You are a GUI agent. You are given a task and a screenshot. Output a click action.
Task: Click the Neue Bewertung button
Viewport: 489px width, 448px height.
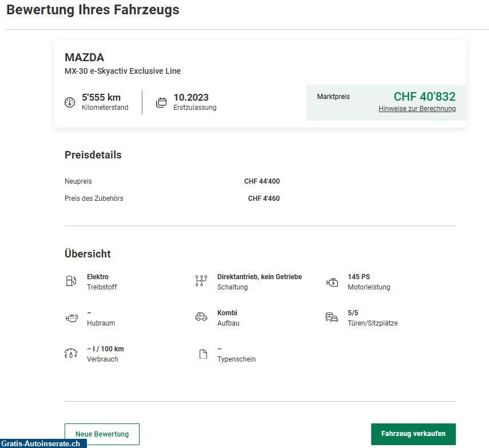click(102, 434)
